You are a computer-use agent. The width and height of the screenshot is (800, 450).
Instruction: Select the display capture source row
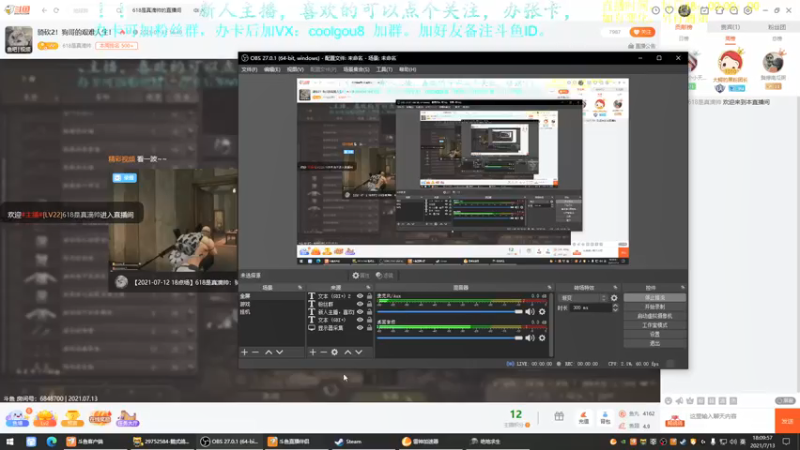pyautogui.click(x=340, y=328)
